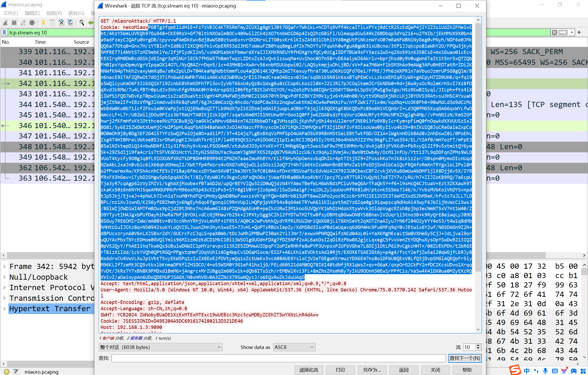Toggle punctuation mode icon in Sogou bar
Image resolution: width=588 pixels, height=375 pixels.
tap(536, 371)
